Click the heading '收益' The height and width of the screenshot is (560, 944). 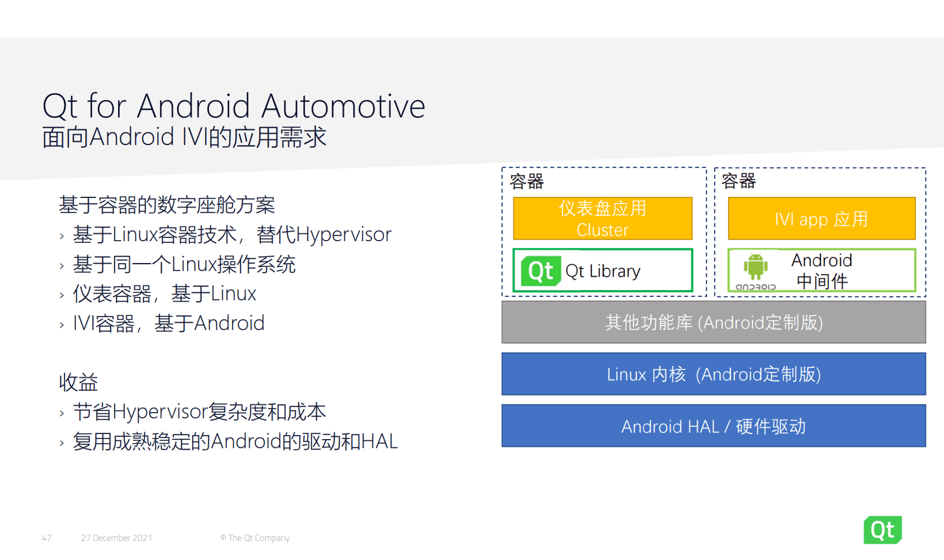tap(78, 382)
